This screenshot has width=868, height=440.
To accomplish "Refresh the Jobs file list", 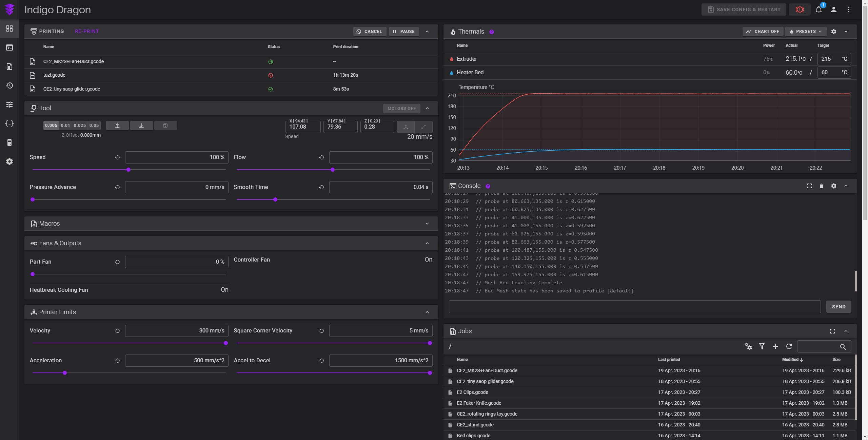I will (x=789, y=346).
